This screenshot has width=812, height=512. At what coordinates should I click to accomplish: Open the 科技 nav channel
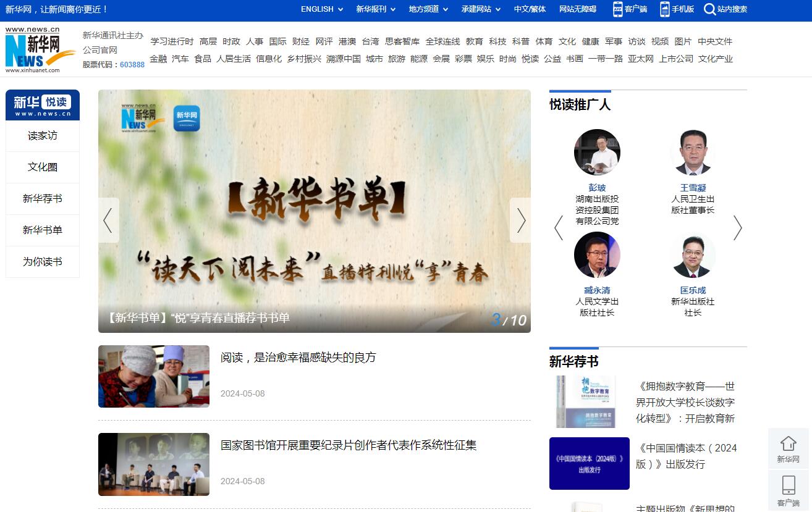click(x=497, y=41)
